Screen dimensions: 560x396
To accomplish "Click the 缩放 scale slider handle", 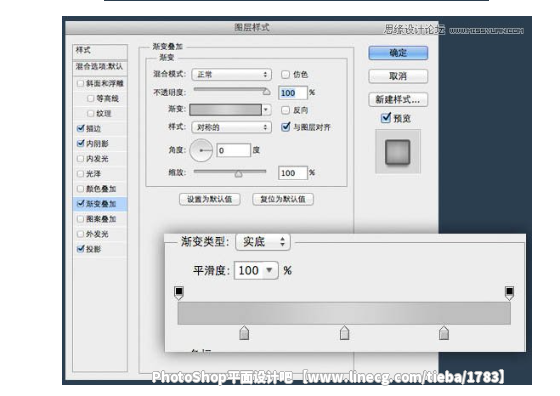I will click(238, 174).
